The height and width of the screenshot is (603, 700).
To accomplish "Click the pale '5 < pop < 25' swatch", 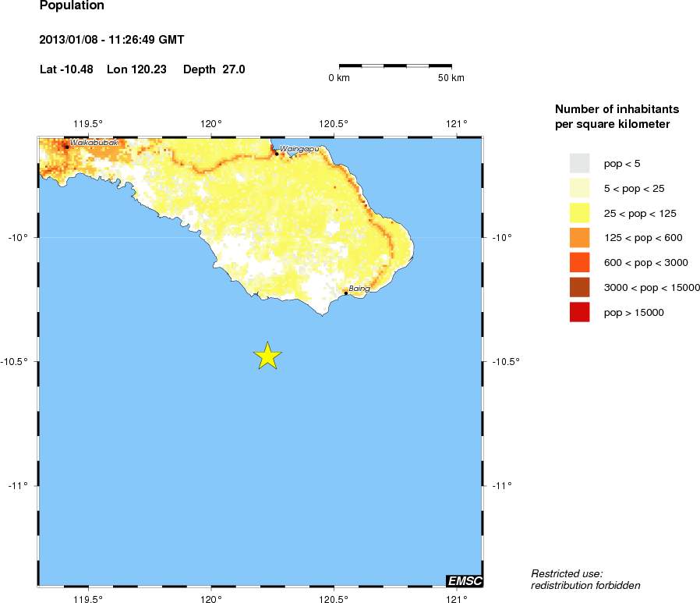I will click(x=579, y=188).
